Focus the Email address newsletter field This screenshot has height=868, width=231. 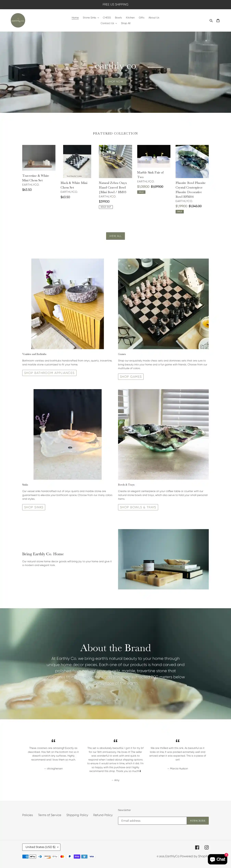point(152,821)
